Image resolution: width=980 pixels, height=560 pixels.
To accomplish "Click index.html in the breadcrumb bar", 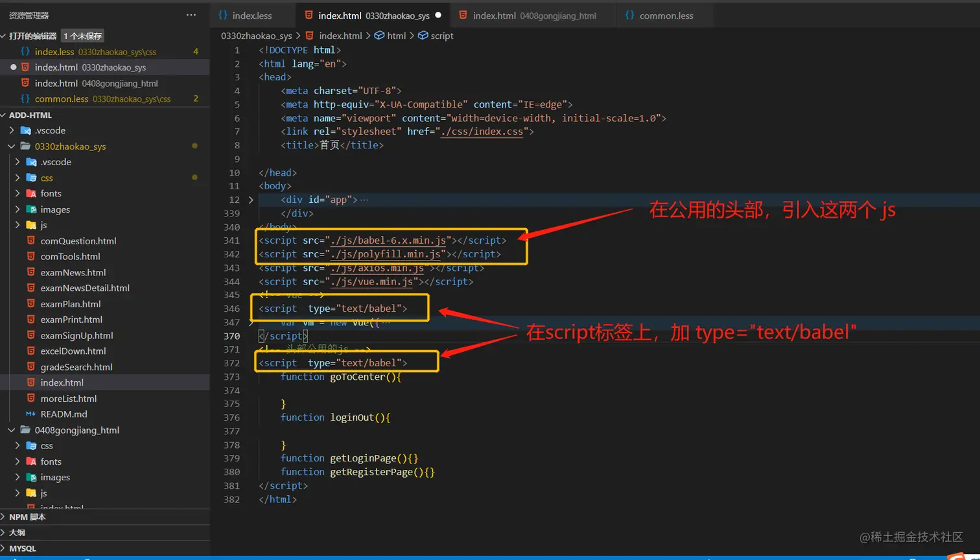I will (x=340, y=36).
